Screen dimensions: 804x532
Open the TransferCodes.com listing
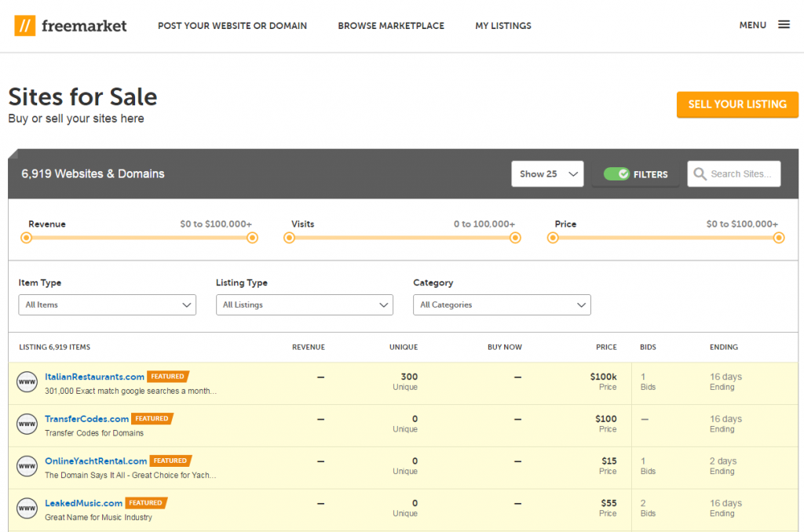[x=86, y=419]
